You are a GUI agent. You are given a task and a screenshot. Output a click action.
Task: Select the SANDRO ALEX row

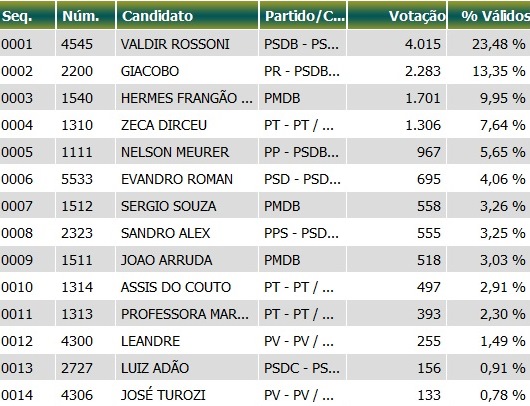click(265, 233)
